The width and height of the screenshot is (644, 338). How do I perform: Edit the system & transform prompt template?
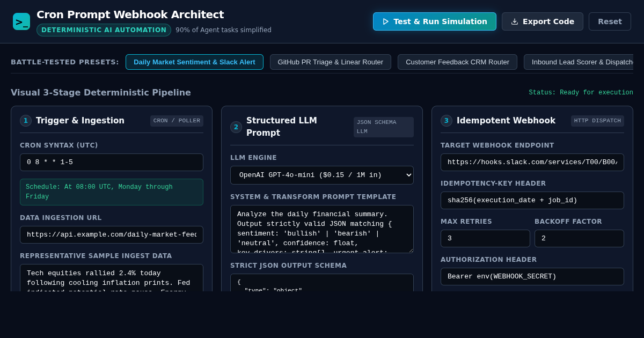coord(322,229)
